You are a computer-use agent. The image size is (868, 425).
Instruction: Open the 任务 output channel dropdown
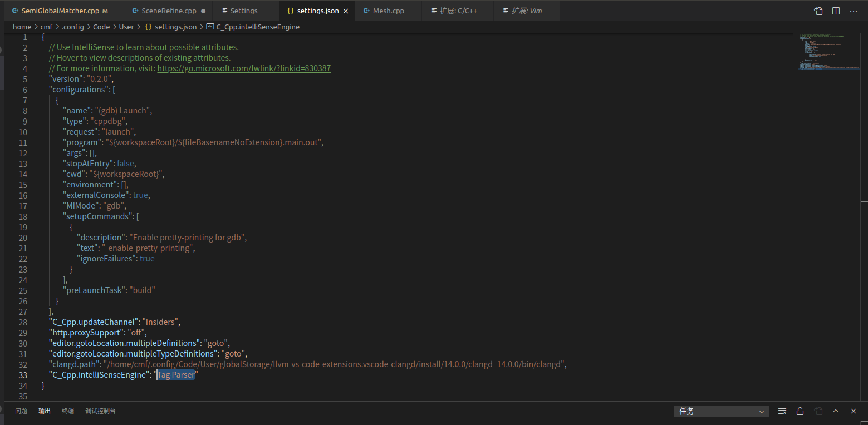coord(721,411)
